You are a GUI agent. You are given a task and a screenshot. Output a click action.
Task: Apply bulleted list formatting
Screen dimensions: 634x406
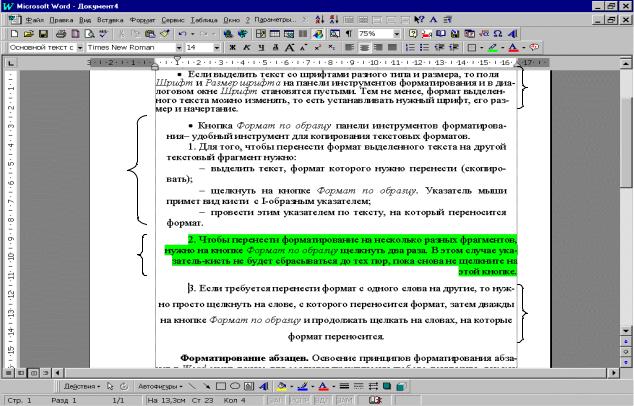tap(424, 48)
